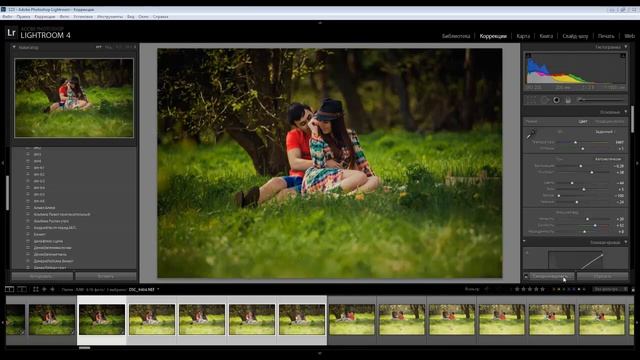Open the Слайд-шоу module
The width and height of the screenshot is (640, 360).
click(575, 36)
